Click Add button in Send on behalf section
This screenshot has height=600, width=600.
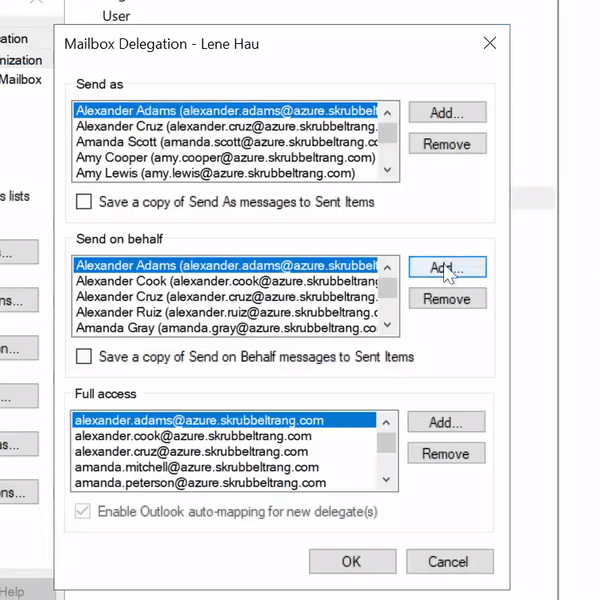[x=447, y=267]
